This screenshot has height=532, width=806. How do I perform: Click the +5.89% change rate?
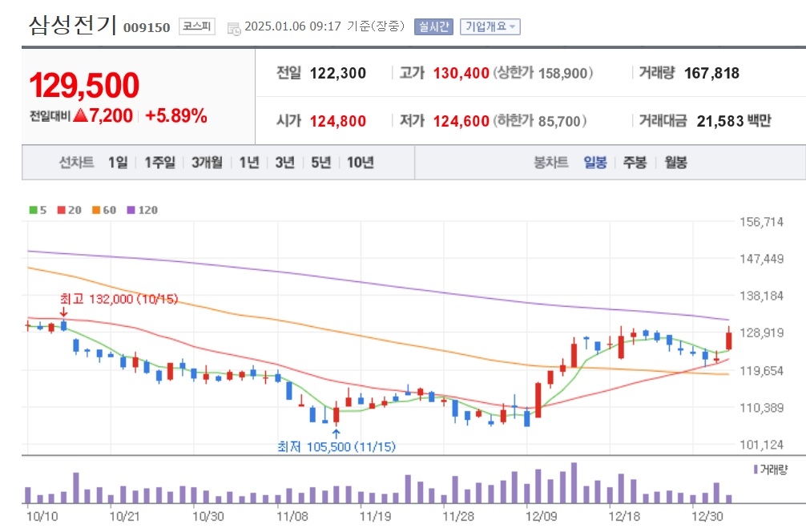click(176, 115)
